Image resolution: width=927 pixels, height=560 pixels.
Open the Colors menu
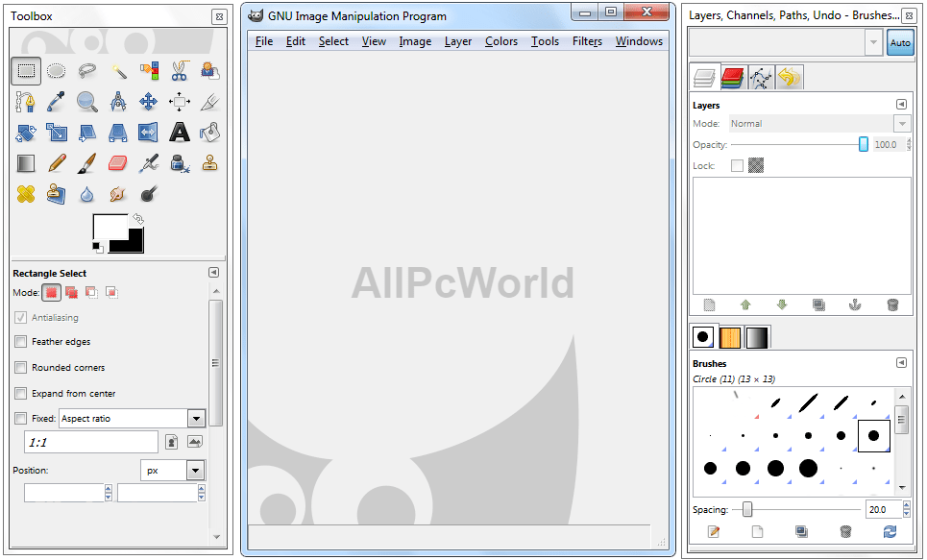click(x=501, y=41)
